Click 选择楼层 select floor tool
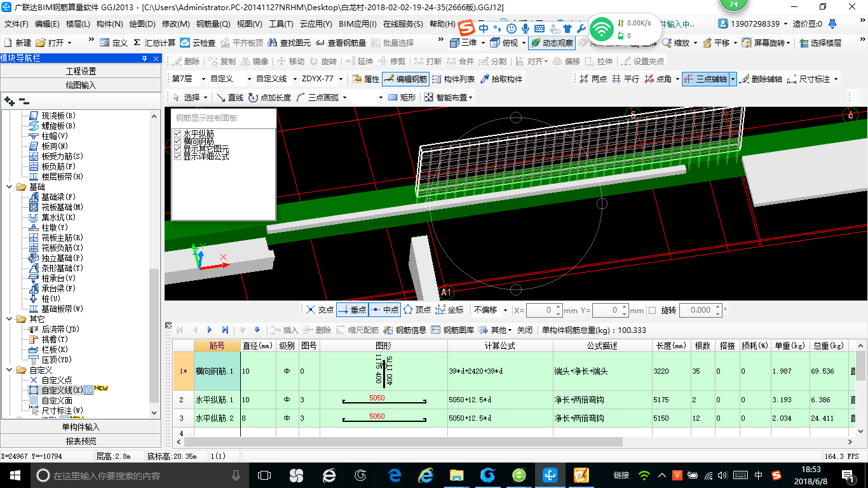868x488 pixels. click(x=820, y=43)
